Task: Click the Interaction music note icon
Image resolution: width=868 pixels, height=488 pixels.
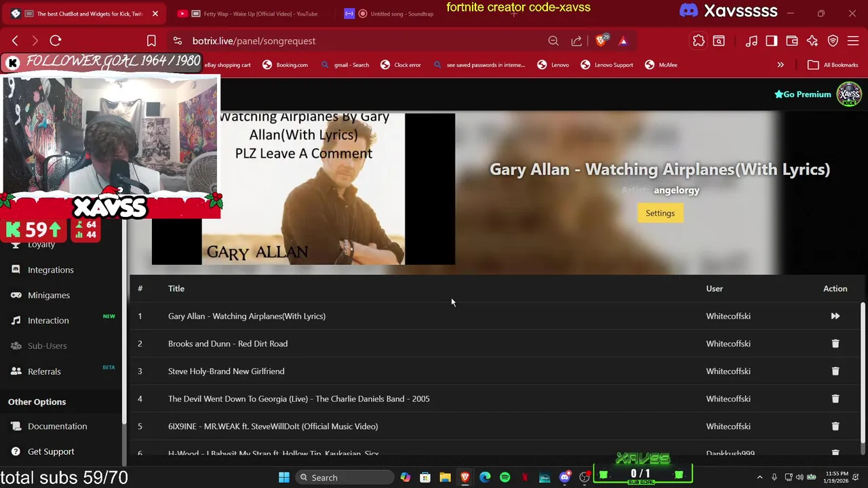Action: click(x=16, y=321)
